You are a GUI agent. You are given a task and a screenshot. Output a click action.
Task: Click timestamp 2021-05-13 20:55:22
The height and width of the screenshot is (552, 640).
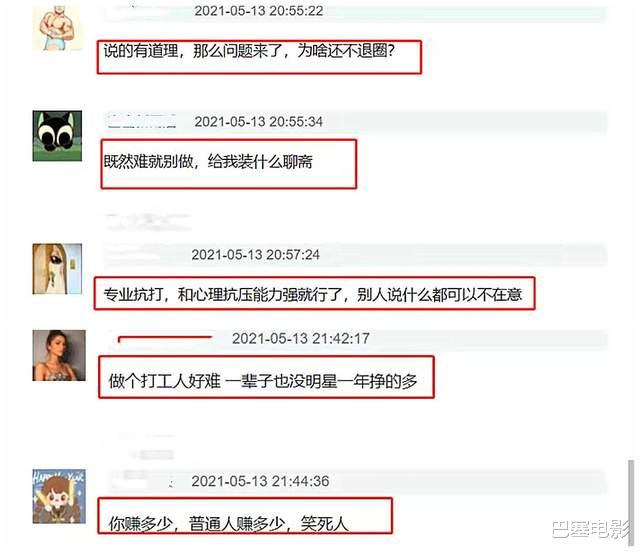(x=259, y=11)
